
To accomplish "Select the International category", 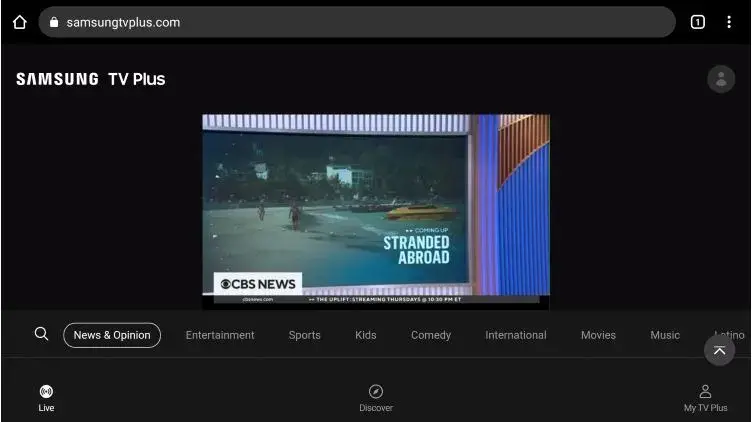I will (x=516, y=335).
